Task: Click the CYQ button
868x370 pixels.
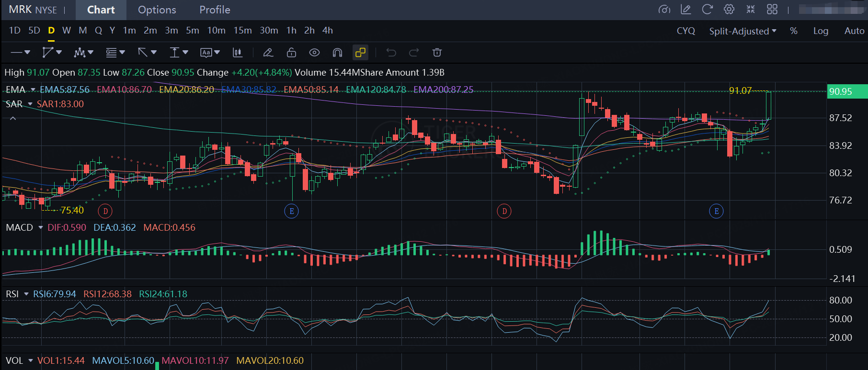Action: pyautogui.click(x=685, y=31)
